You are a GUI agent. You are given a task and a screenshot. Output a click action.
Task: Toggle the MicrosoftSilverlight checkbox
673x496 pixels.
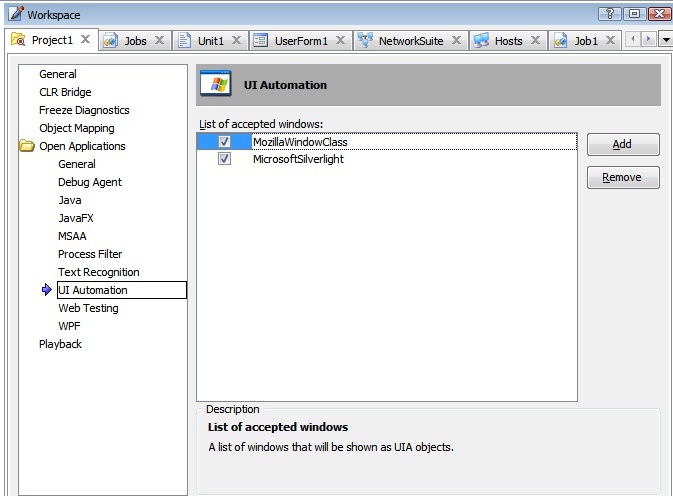[x=225, y=159]
